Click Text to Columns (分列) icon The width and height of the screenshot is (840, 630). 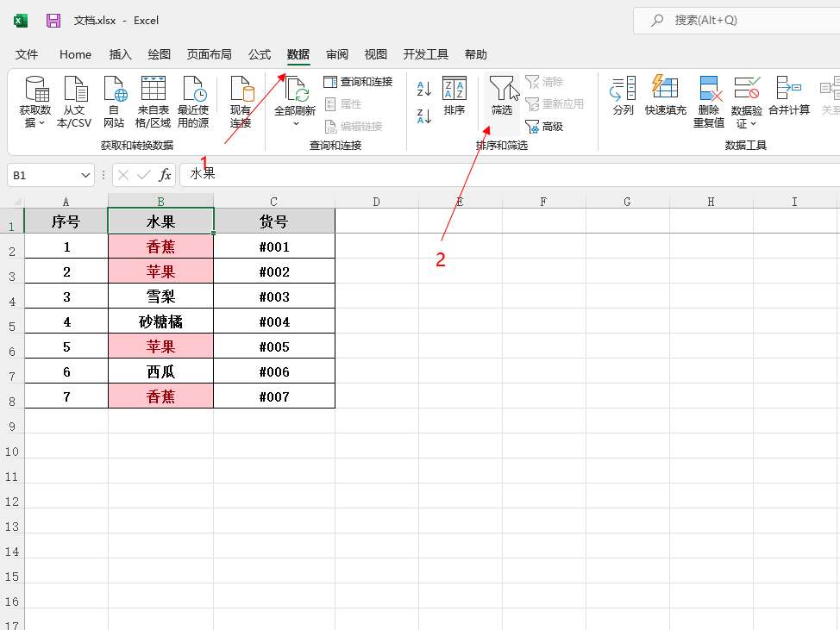click(x=623, y=89)
